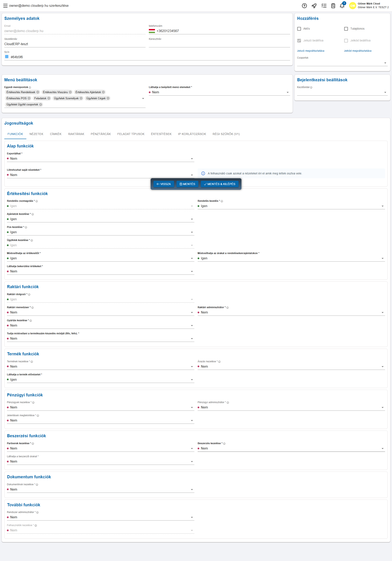Open the clipboard icon in header

[333, 6]
